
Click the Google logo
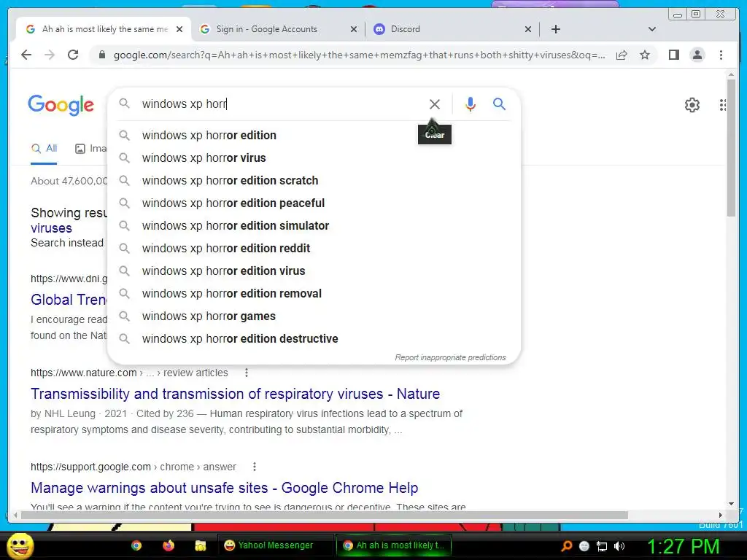pyautogui.click(x=61, y=105)
